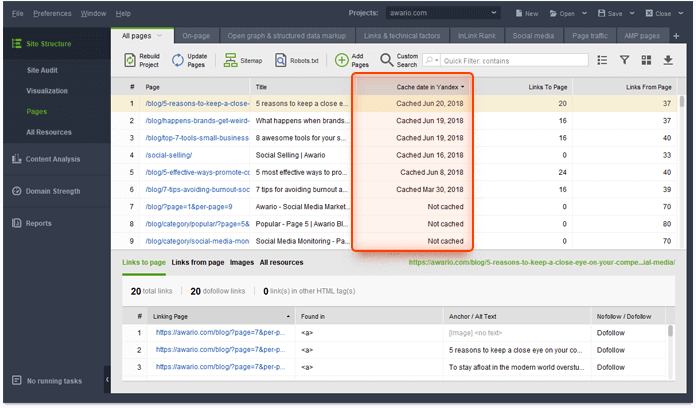Image resolution: width=696 pixels, height=408 pixels.
Task: Sort Linking Page column arrow
Action: 288,317
